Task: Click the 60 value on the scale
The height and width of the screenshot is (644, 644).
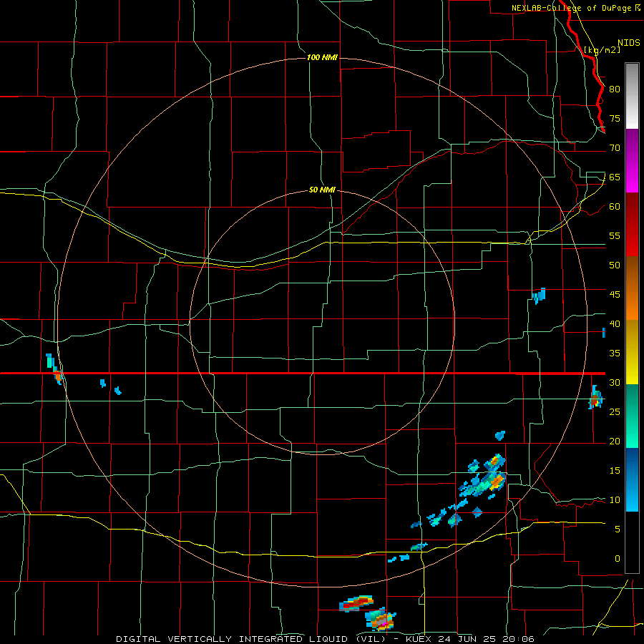Action: pos(615,207)
